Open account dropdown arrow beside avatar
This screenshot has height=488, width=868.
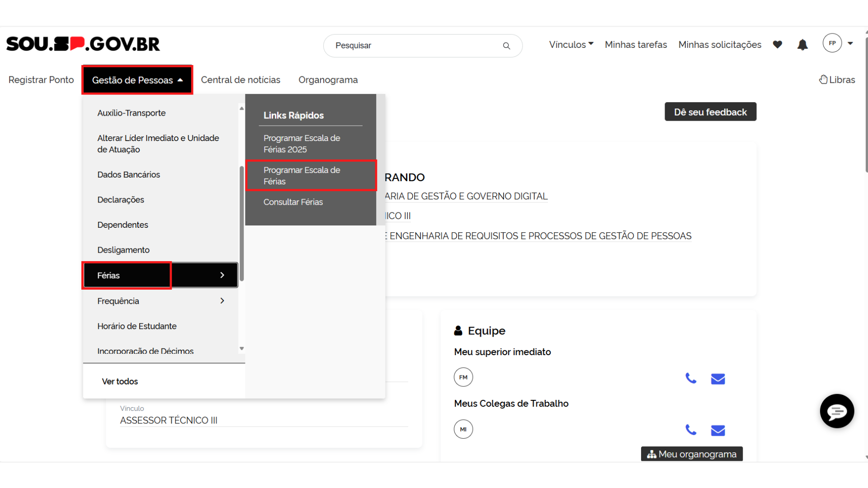[850, 43]
